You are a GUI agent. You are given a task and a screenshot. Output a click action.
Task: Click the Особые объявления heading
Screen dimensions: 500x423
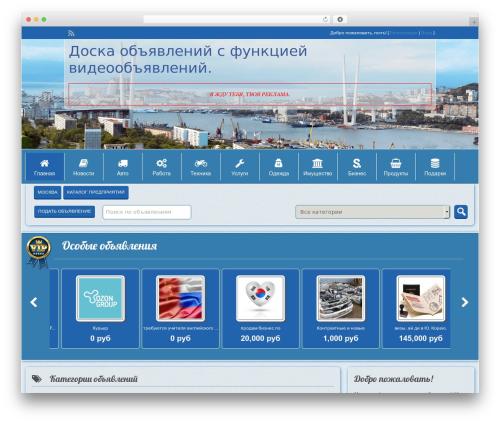109,246
